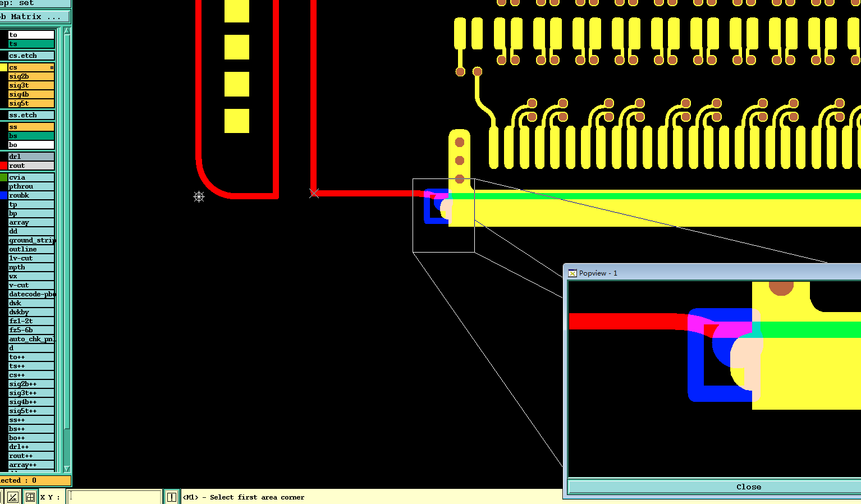Select the 'bs++' layer row

point(31,429)
